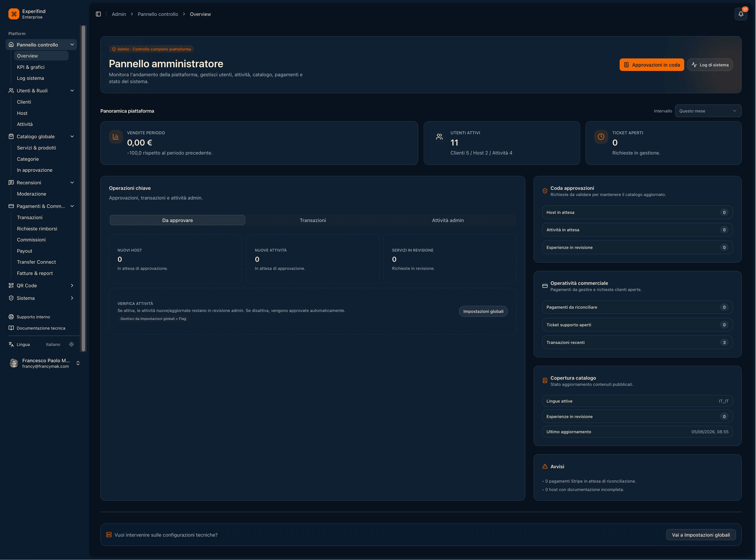Collapse the Pagamenti & Comm... chevron
756x560 pixels.
coord(72,206)
